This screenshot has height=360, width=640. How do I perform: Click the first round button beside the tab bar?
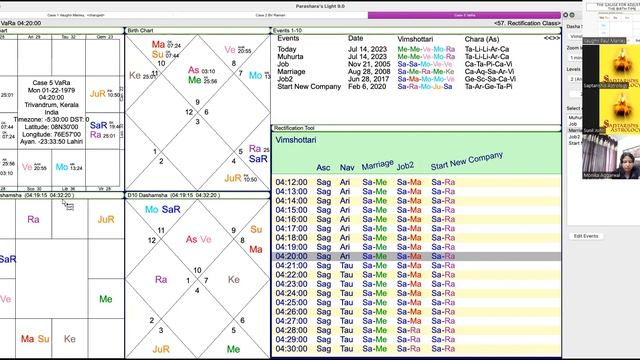pos(566,15)
